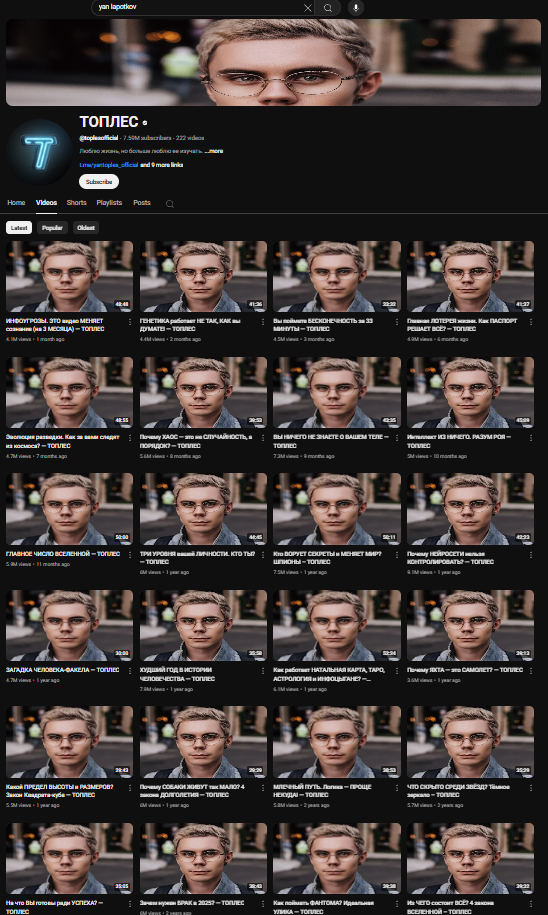The image size is (548, 915).
Task: Play the ГЛАВНОЕ ЧИСЛО ВСЕЛЕННОЙ thumbnail
Action: tap(69, 509)
